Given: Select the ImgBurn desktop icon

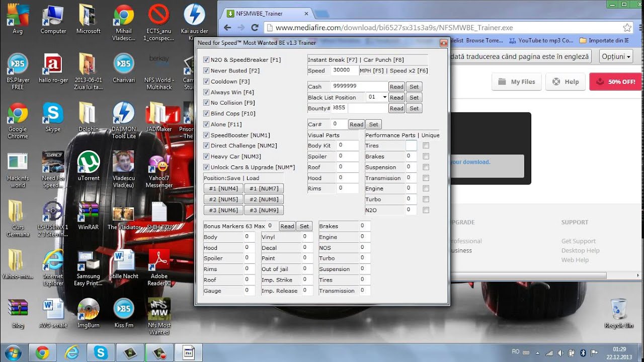Looking at the screenshot, I should point(88,313).
